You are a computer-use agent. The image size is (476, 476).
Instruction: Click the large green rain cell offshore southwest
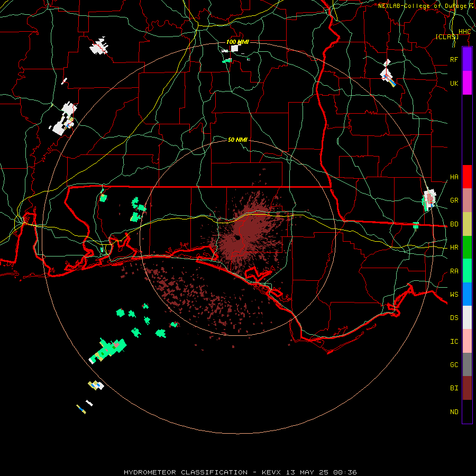108,351
